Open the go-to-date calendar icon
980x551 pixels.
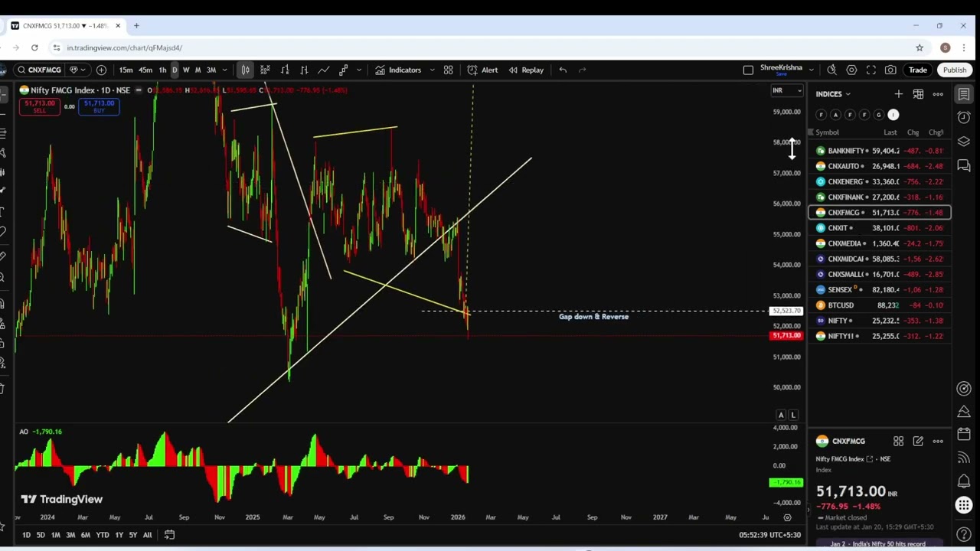click(x=169, y=535)
